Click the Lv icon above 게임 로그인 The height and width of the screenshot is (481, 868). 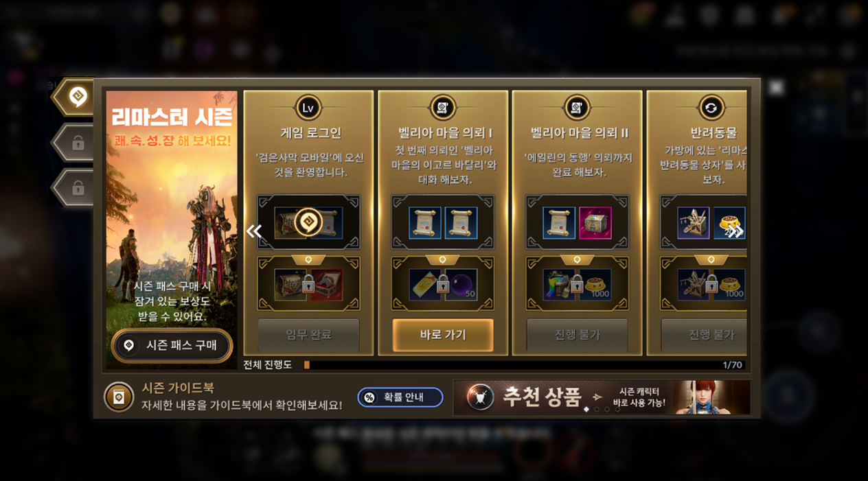[x=308, y=108]
